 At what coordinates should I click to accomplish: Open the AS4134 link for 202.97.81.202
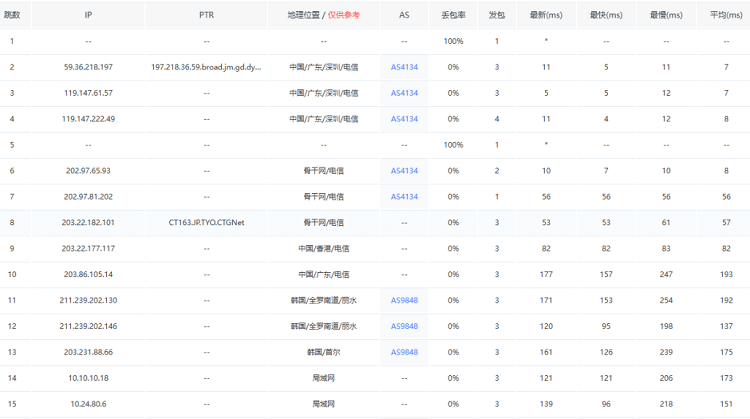pyautogui.click(x=404, y=197)
